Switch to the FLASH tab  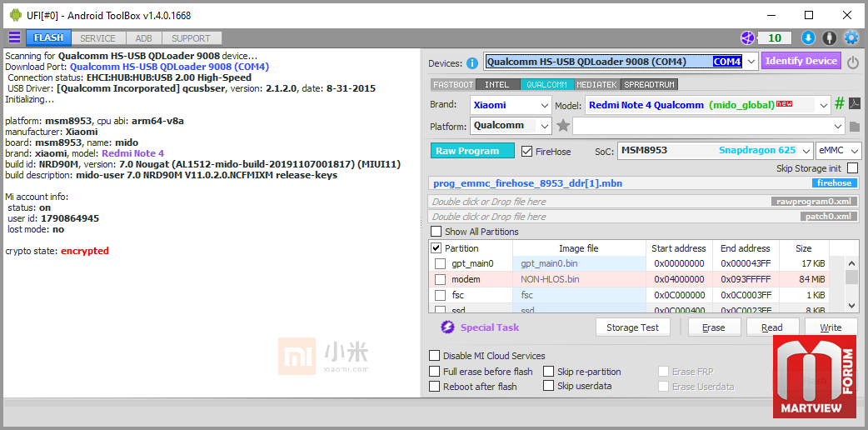(48, 38)
